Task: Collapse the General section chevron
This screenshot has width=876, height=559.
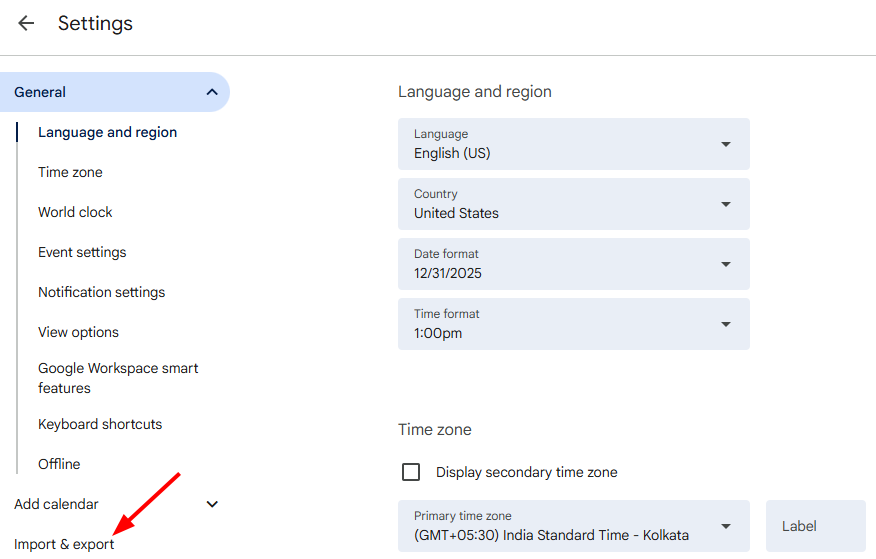Action: [212, 92]
